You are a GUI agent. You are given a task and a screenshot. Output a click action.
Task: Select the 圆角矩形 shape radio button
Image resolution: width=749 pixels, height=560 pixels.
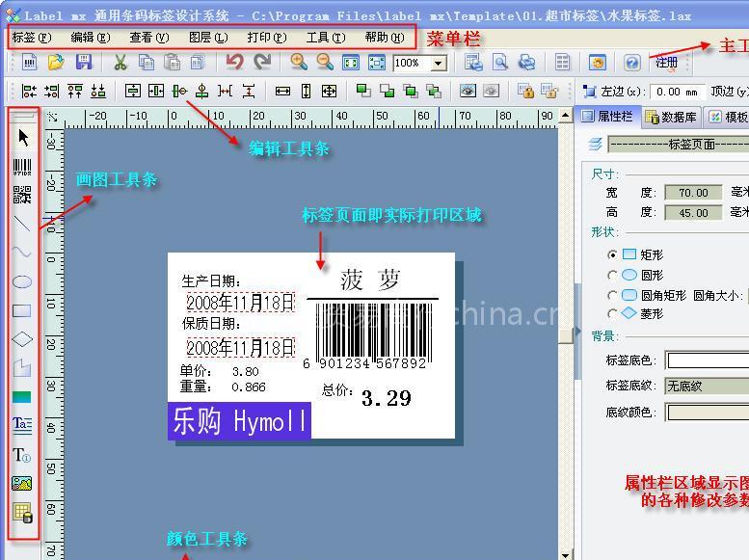click(x=612, y=295)
